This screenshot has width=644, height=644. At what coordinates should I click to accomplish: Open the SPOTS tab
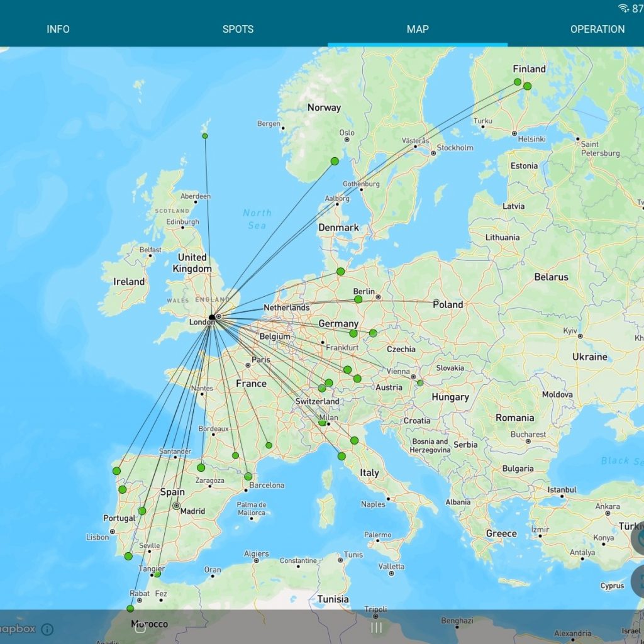(238, 29)
